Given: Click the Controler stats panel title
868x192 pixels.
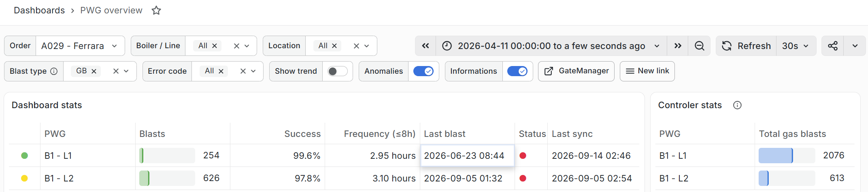Looking at the screenshot, I should tap(690, 105).
